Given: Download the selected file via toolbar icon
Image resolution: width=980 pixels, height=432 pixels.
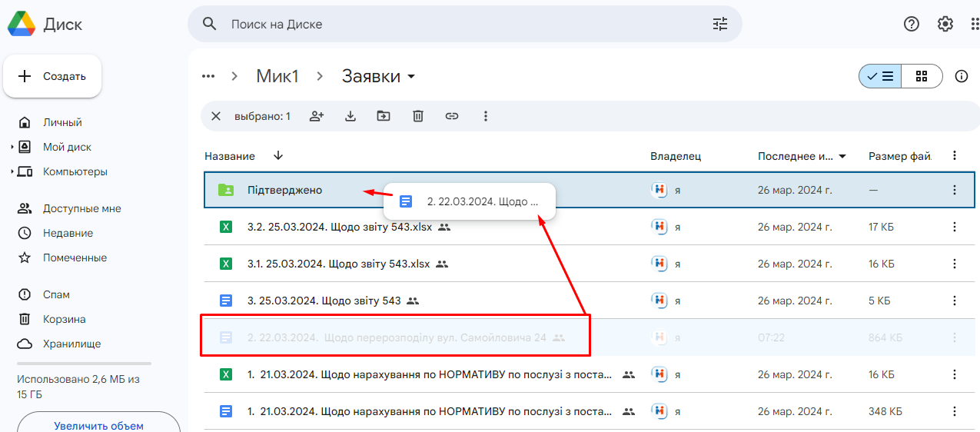Looking at the screenshot, I should pyautogui.click(x=350, y=116).
